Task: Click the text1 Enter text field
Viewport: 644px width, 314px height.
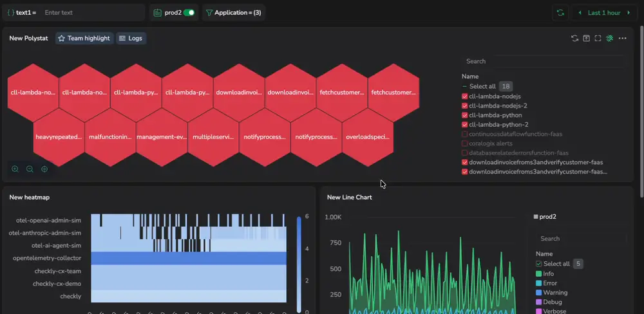Action: (93, 13)
